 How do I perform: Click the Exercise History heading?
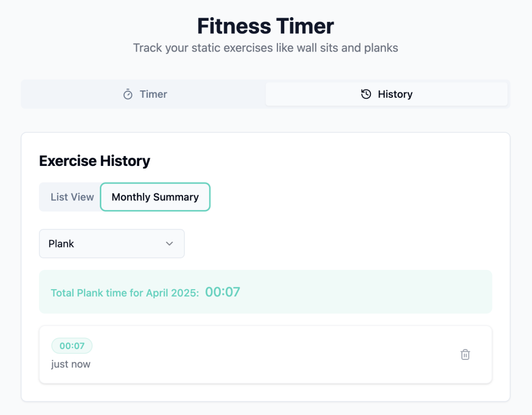(95, 161)
